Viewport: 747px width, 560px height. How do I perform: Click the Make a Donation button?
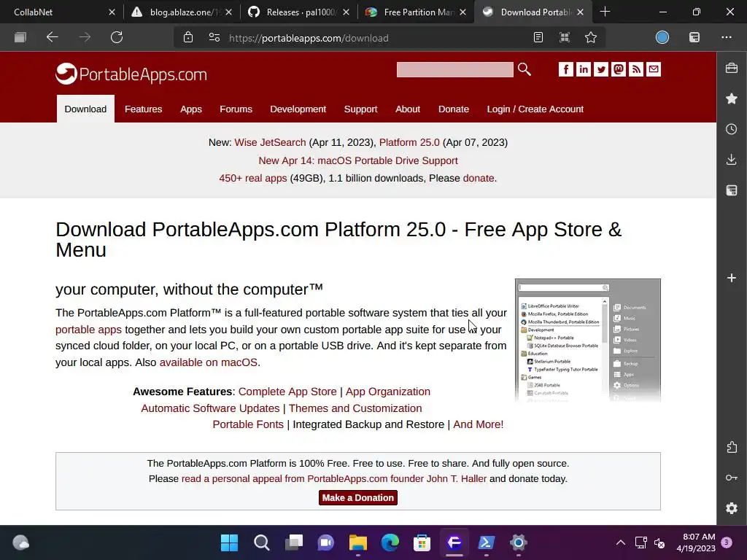tap(357, 497)
